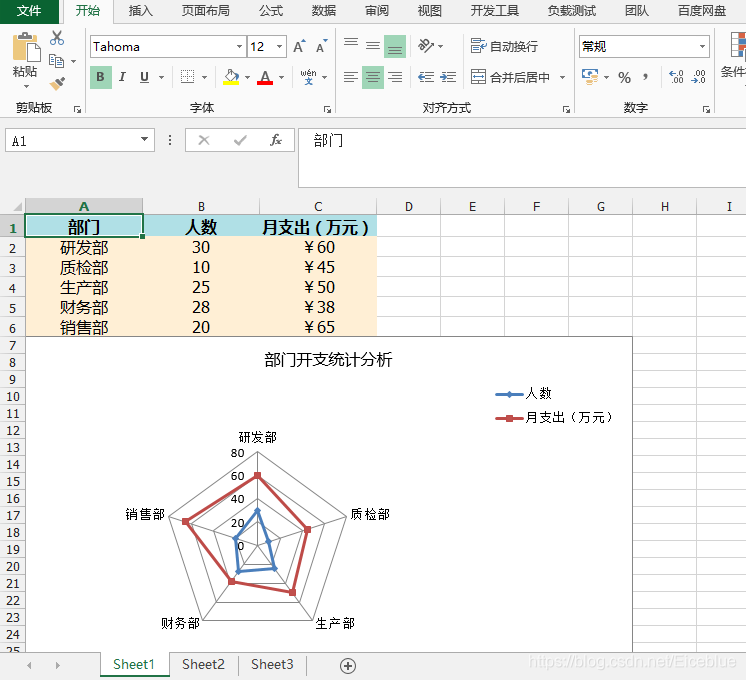746x680 pixels.
Task: Align text left
Action: click(x=351, y=77)
